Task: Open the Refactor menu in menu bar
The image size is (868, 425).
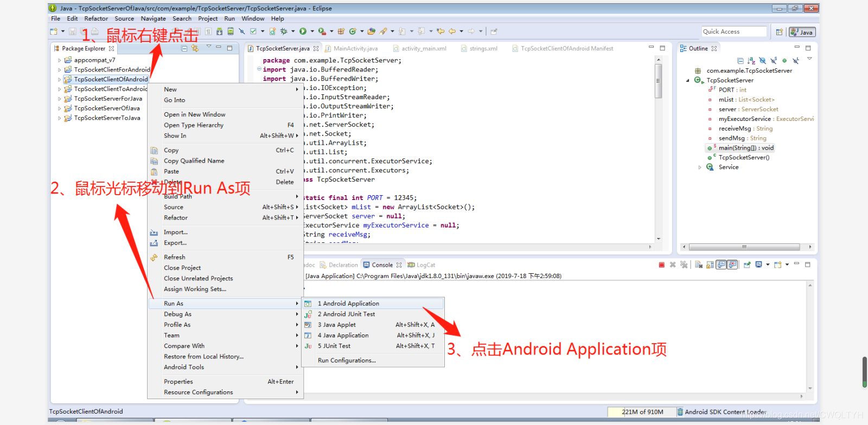Action: click(96, 18)
